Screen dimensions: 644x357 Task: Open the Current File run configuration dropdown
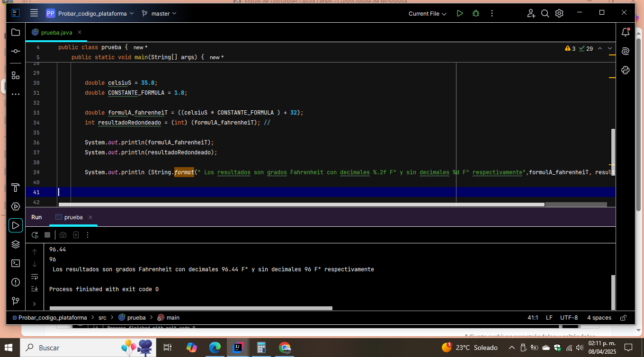(x=428, y=14)
